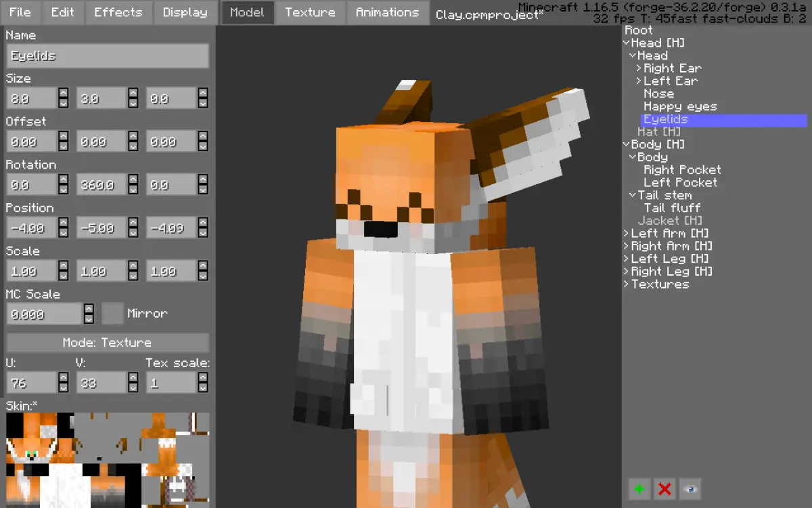
Task: Collapse the Tail stem node
Action: pyautogui.click(x=633, y=195)
